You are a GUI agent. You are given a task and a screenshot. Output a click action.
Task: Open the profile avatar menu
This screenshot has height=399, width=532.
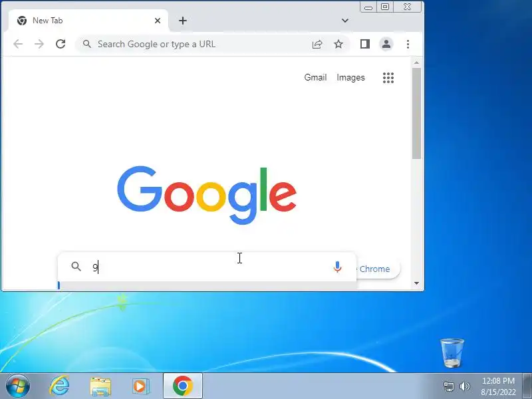(x=386, y=44)
